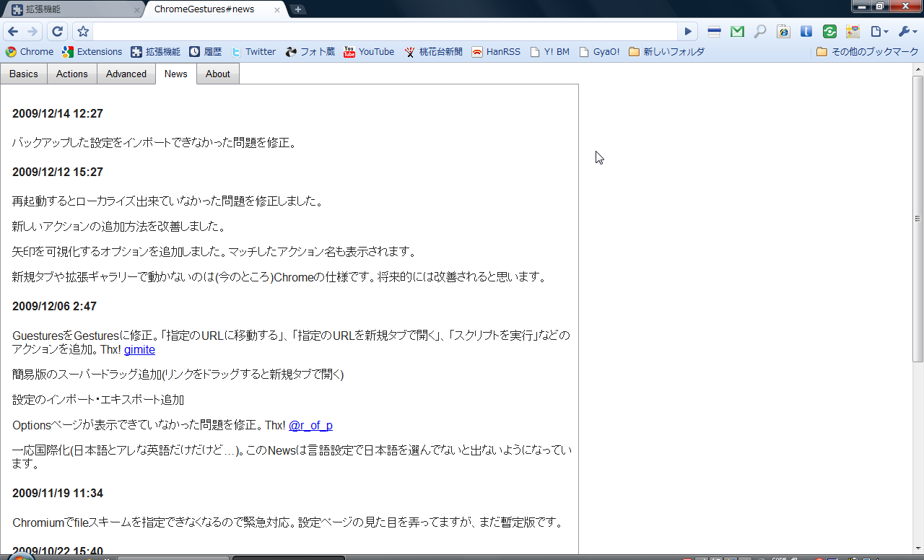This screenshot has width=924, height=560.
Task: Select the News tab
Action: click(176, 74)
